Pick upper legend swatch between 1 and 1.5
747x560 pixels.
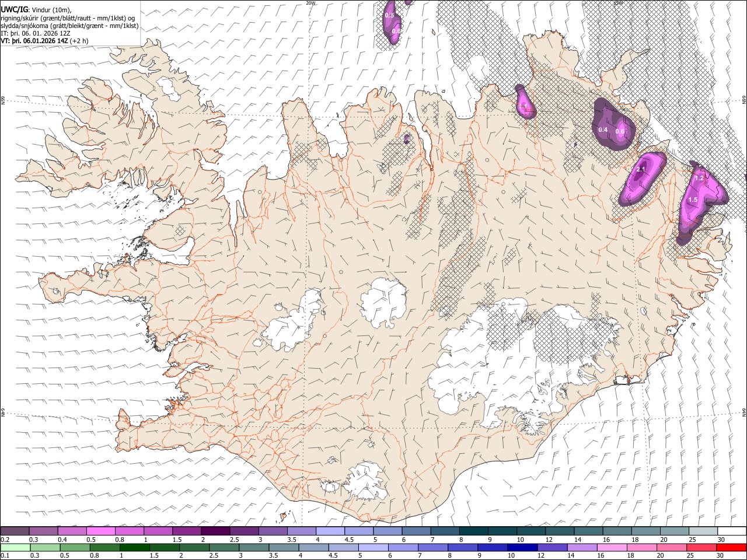point(158,531)
